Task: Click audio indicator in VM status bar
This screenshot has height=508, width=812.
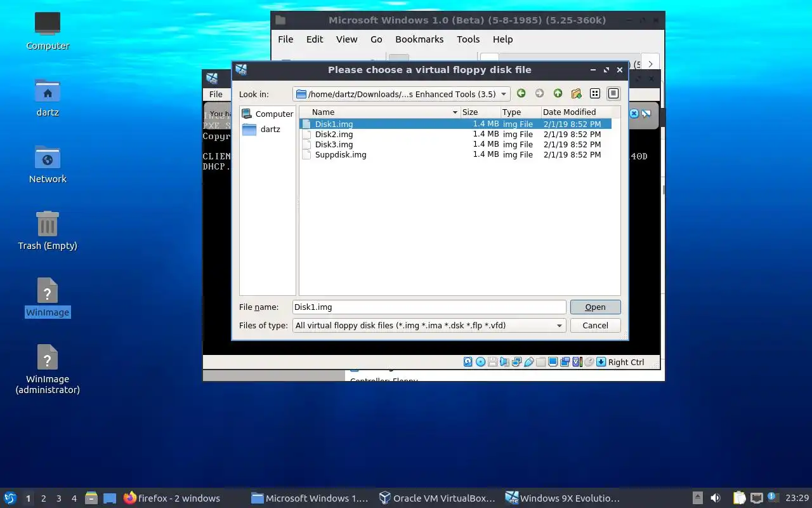Action: 504,362
